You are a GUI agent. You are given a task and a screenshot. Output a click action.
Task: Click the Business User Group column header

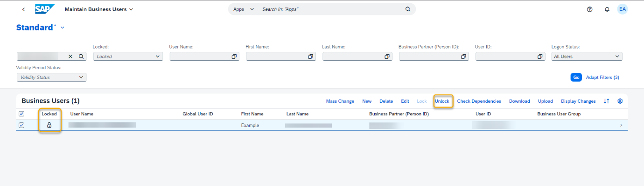point(559,114)
